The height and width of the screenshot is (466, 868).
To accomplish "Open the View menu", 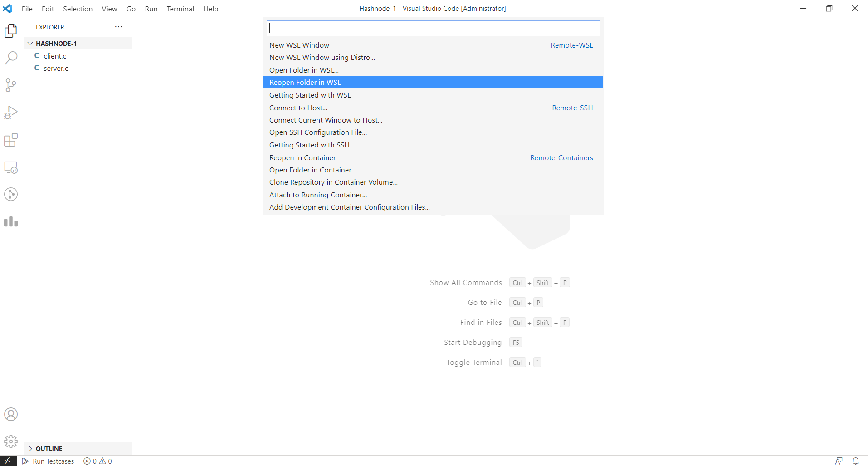I will click(109, 9).
